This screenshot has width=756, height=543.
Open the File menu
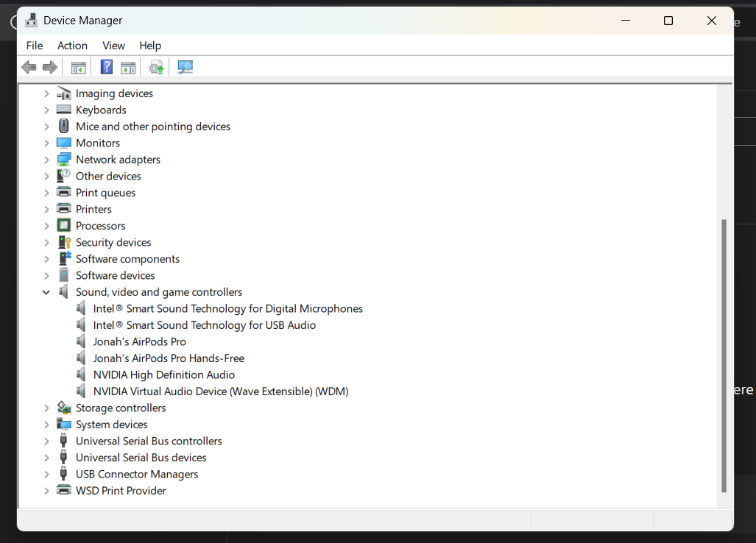point(35,46)
